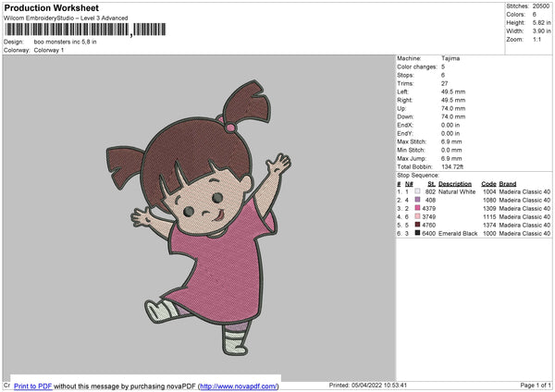Click the Zoom value 1:1
The height and width of the screenshot is (392, 555).
point(536,39)
